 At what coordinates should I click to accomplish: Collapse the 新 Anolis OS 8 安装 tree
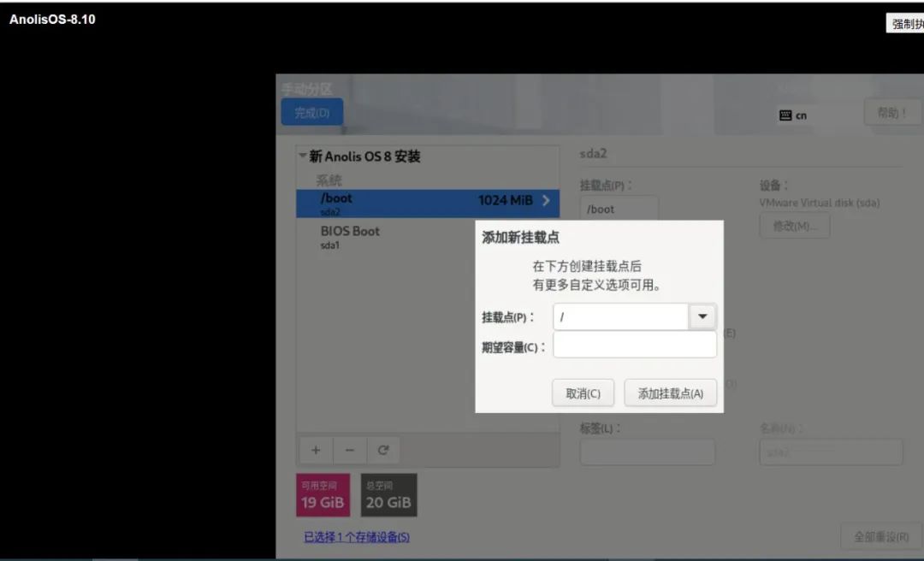[302, 156]
